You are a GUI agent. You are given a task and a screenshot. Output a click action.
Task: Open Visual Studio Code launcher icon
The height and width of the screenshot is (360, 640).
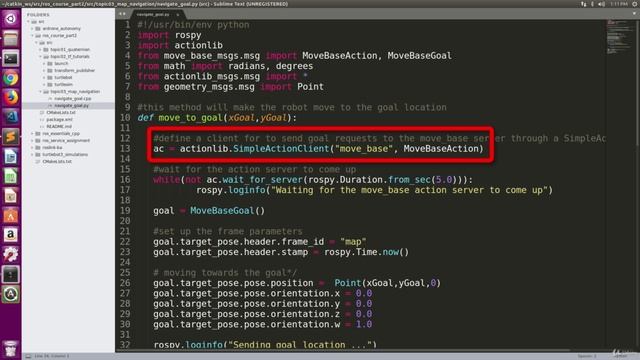click(x=11, y=117)
